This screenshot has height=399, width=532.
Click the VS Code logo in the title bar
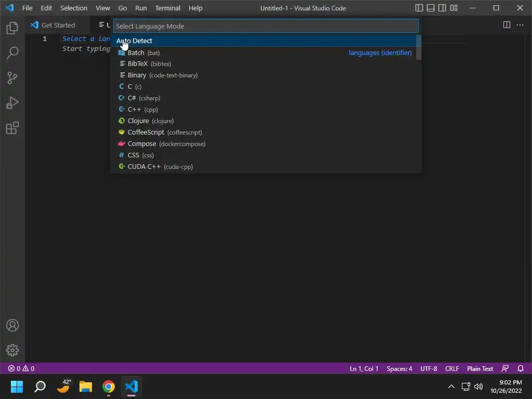9,8
